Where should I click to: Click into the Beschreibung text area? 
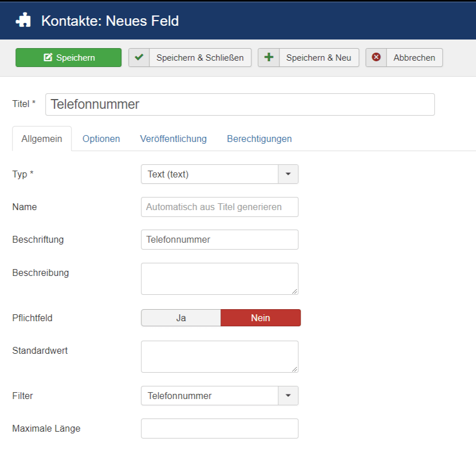(219, 279)
